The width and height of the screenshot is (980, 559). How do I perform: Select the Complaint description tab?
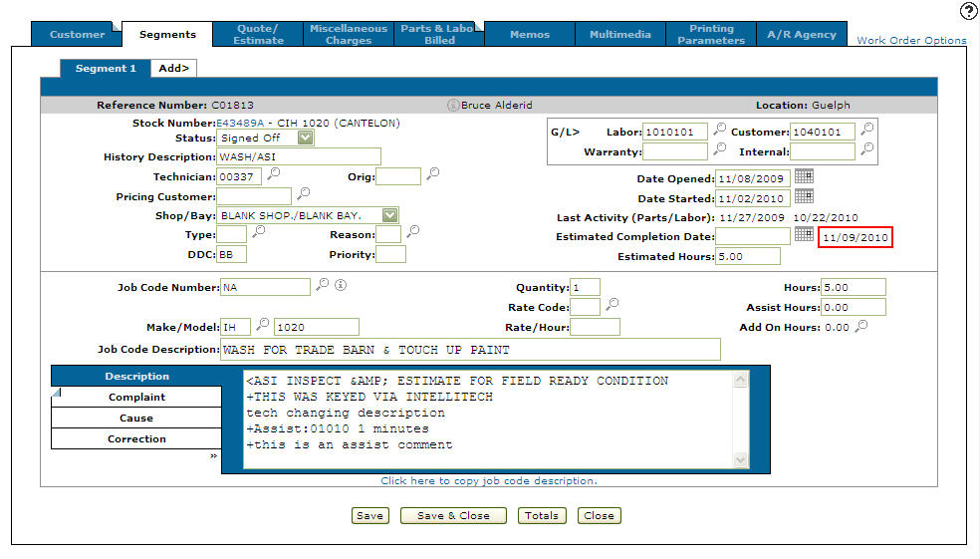(136, 397)
